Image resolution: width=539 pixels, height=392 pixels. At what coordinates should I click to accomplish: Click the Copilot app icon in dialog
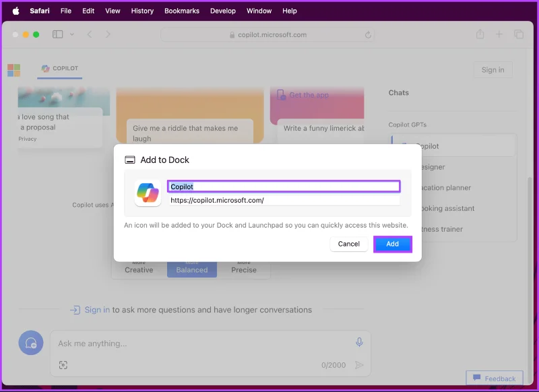pos(148,193)
